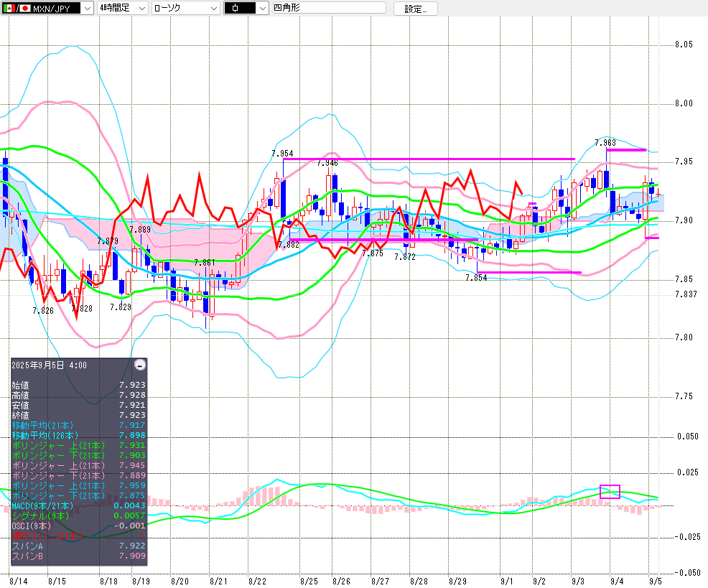The height and width of the screenshot is (588, 708).
Task: Click the 7.828 low label on the chart
Action: (x=82, y=309)
